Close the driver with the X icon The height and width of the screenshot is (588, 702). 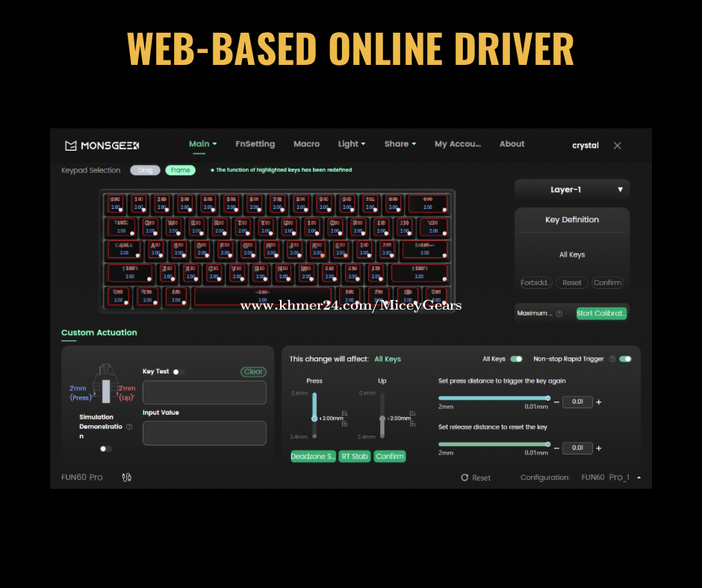[617, 146]
